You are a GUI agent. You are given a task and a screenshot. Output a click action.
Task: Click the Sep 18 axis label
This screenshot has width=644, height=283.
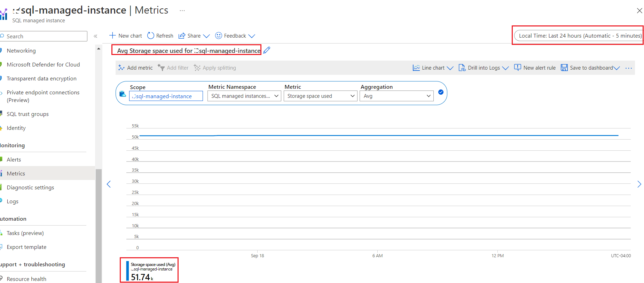(x=257, y=256)
